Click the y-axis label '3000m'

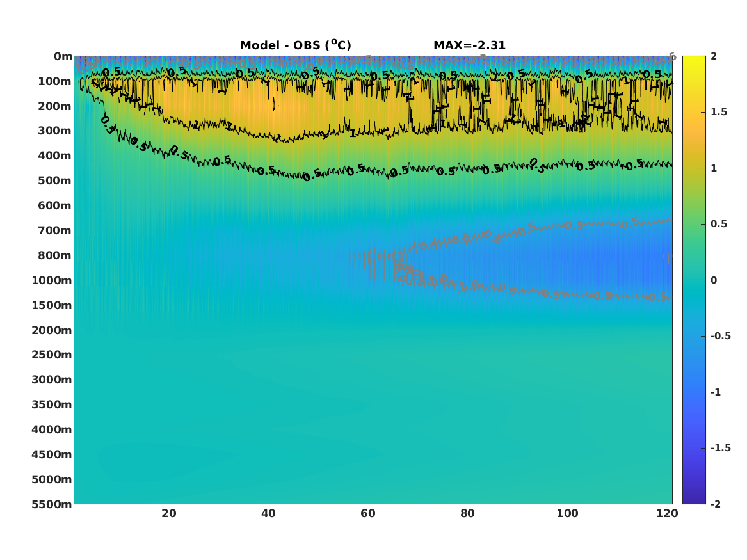tap(52, 380)
